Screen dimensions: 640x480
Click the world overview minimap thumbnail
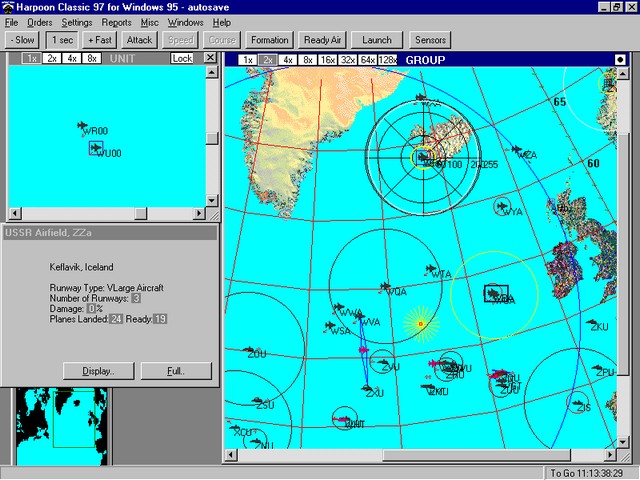point(58,427)
